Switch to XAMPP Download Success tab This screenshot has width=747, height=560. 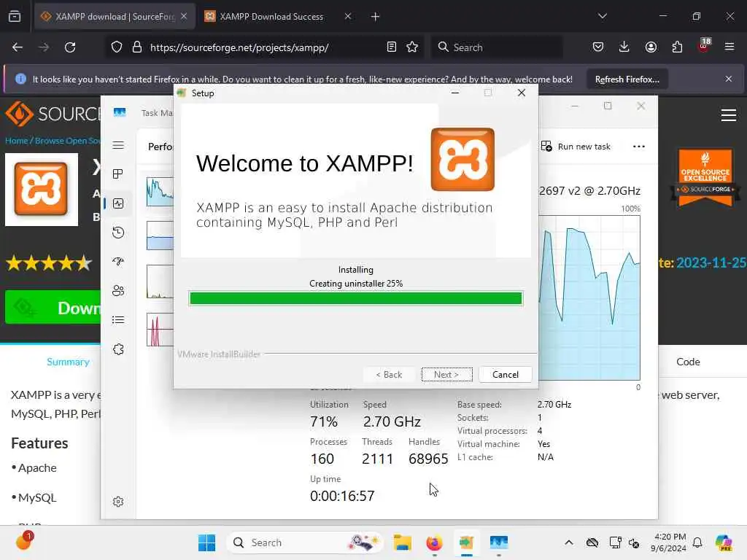point(278,16)
